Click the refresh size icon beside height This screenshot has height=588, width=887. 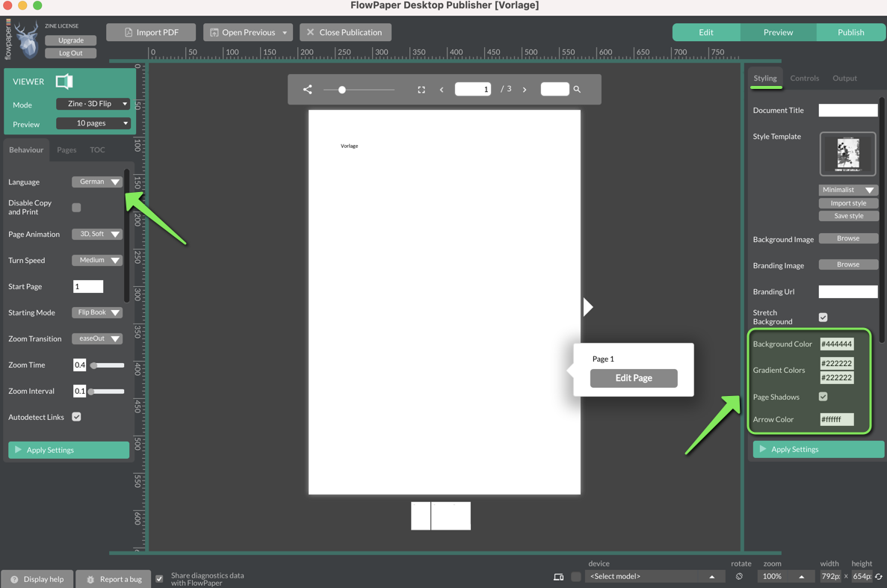pyautogui.click(x=879, y=577)
